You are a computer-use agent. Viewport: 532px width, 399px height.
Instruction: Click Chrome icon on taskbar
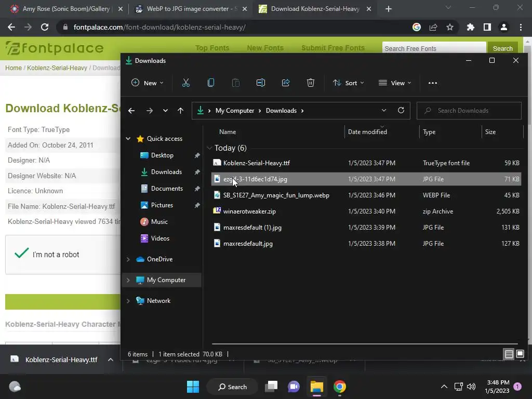click(340, 387)
